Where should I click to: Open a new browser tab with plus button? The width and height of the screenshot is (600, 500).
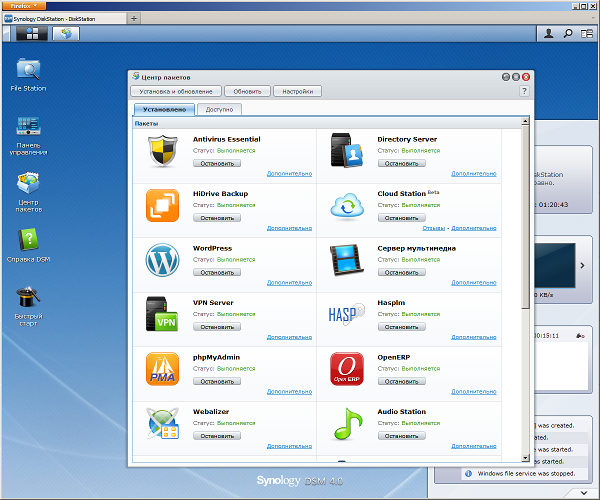pyautogui.click(x=134, y=18)
